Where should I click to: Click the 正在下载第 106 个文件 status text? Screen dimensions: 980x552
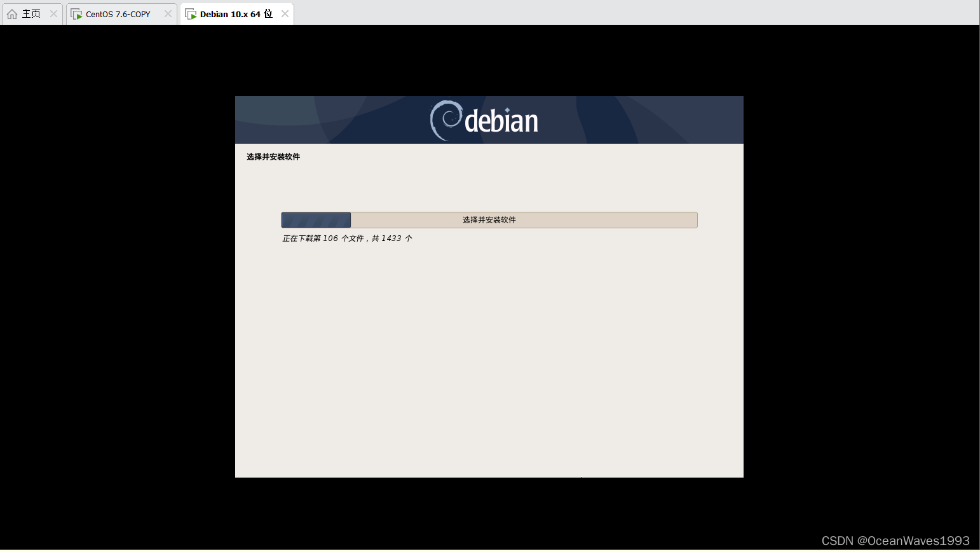[348, 238]
